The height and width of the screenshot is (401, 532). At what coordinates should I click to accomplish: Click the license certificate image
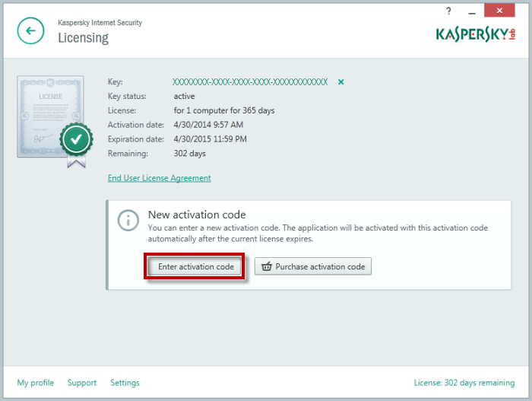coord(50,116)
